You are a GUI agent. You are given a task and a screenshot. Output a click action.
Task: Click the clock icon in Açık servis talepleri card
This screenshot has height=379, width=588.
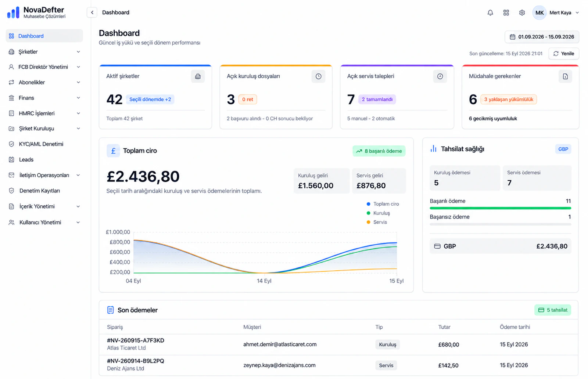pos(440,76)
